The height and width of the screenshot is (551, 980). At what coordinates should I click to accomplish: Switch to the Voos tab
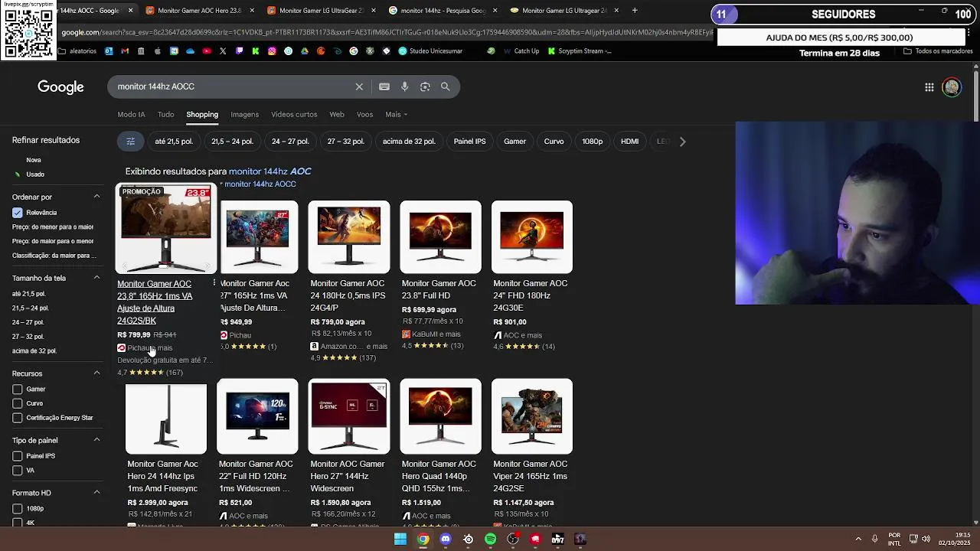tap(364, 115)
